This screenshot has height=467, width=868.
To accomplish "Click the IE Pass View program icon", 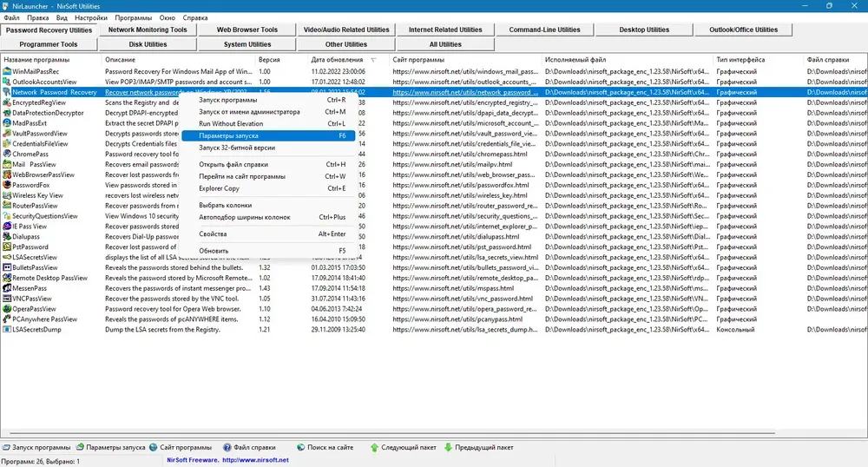I will 7,227.
